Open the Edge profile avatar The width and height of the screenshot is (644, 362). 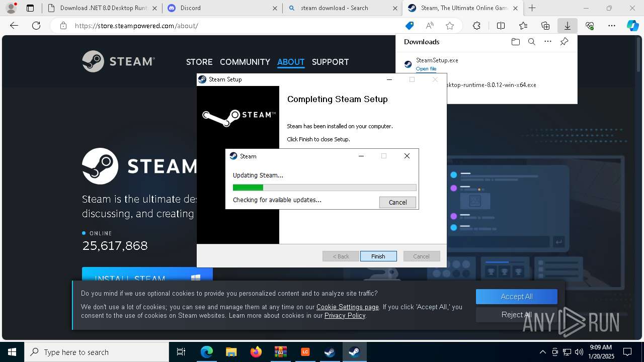11,8
